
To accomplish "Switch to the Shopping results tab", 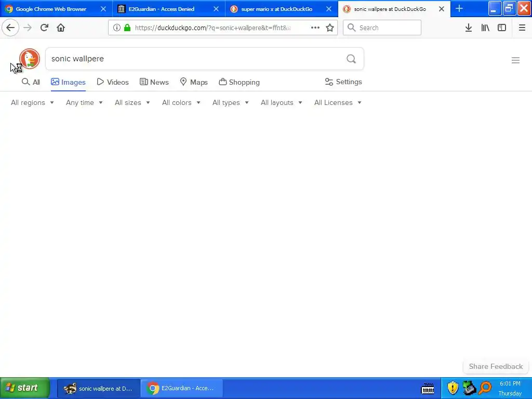I will [x=239, y=82].
